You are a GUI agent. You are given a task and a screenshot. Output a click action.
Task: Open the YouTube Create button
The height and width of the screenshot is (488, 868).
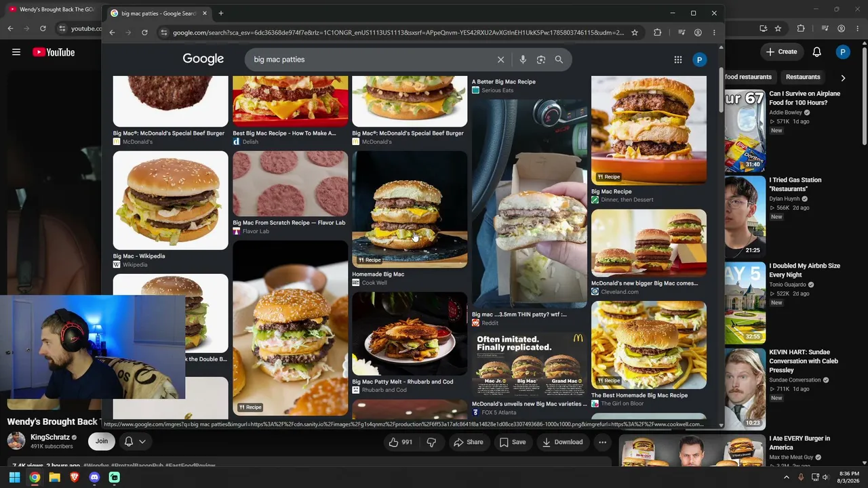[781, 52]
